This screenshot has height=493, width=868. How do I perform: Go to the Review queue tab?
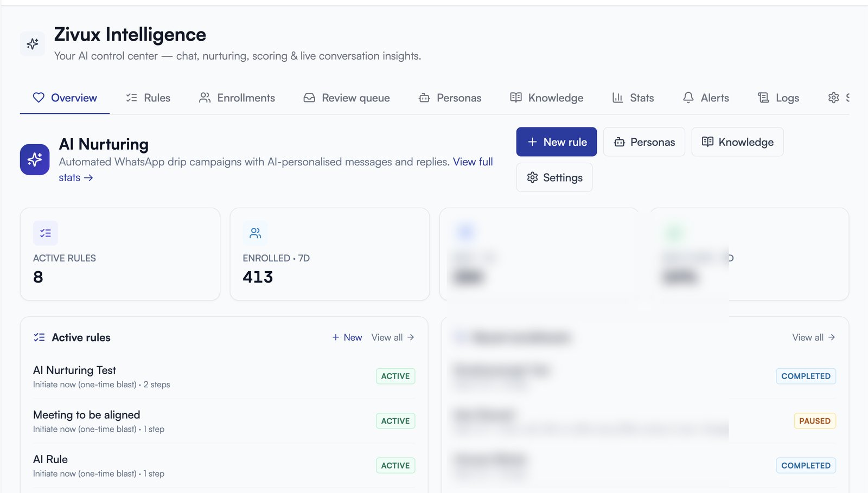click(x=347, y=98)
